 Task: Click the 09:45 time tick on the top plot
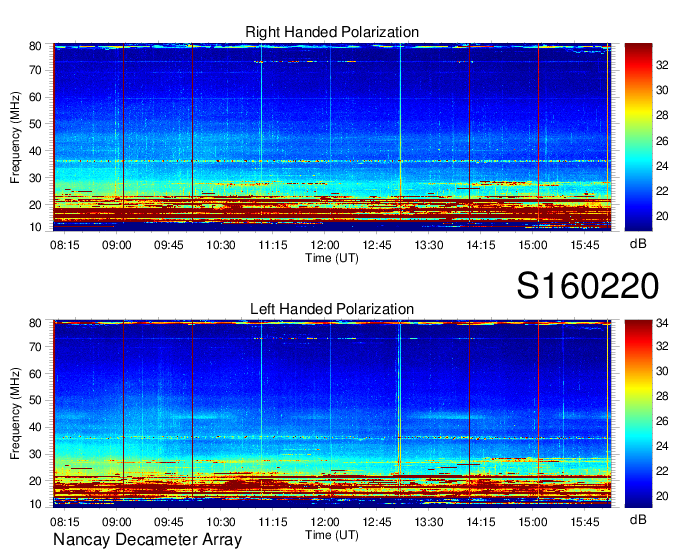(x=169, y=245)
